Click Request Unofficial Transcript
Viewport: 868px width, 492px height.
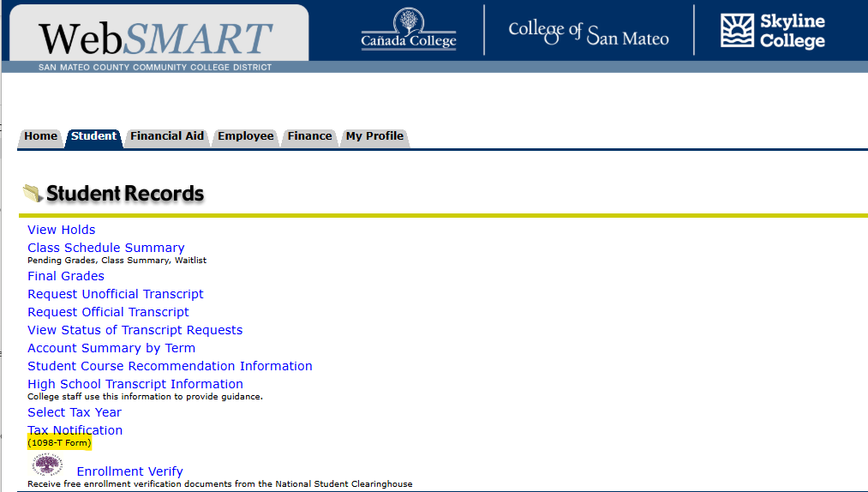(x=116, y=294)
